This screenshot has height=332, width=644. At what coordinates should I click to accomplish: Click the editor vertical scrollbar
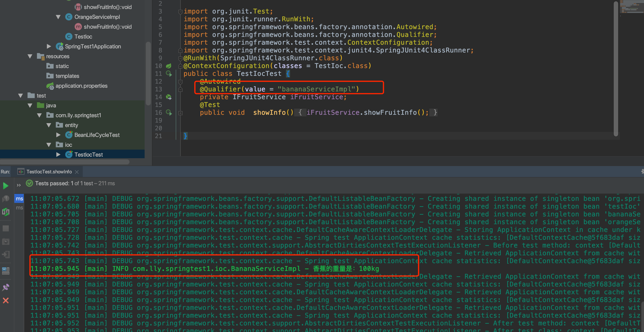coord(616,69)
